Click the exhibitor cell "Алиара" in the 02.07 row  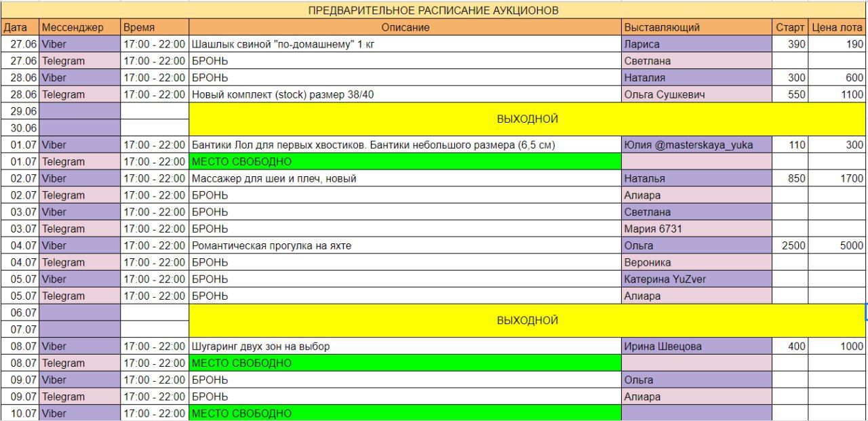click(x=697, y=195)
